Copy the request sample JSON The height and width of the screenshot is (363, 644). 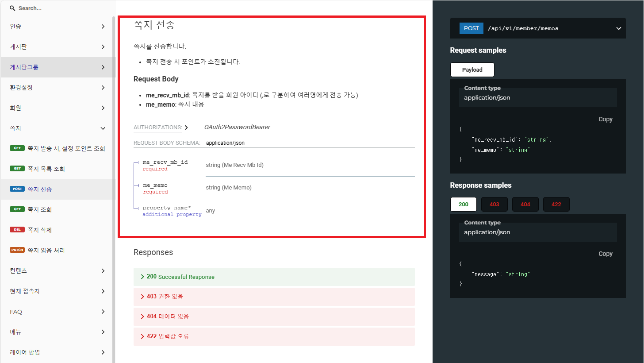605,119
